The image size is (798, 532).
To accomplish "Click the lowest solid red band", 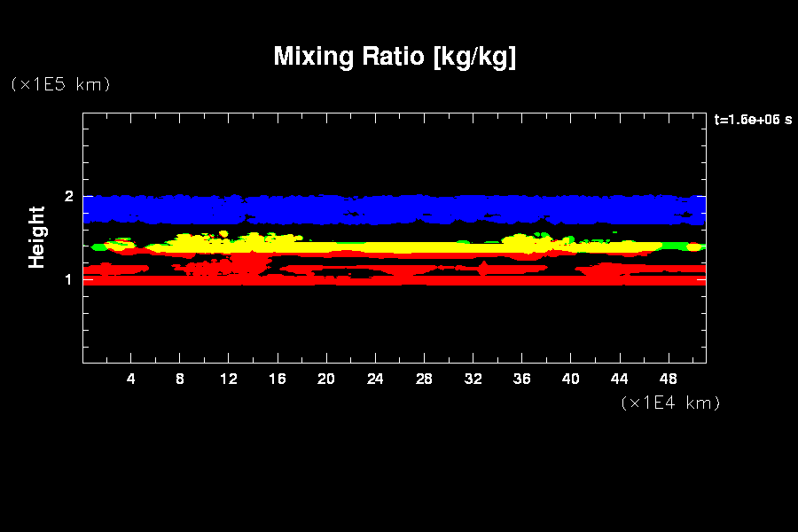I will pos(395,280).
